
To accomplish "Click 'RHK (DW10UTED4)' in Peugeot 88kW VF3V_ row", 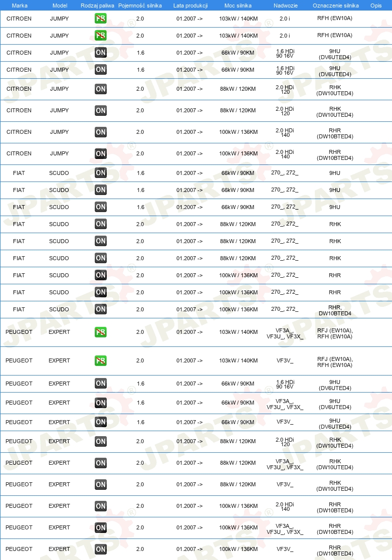I will [x=335, y=486].
